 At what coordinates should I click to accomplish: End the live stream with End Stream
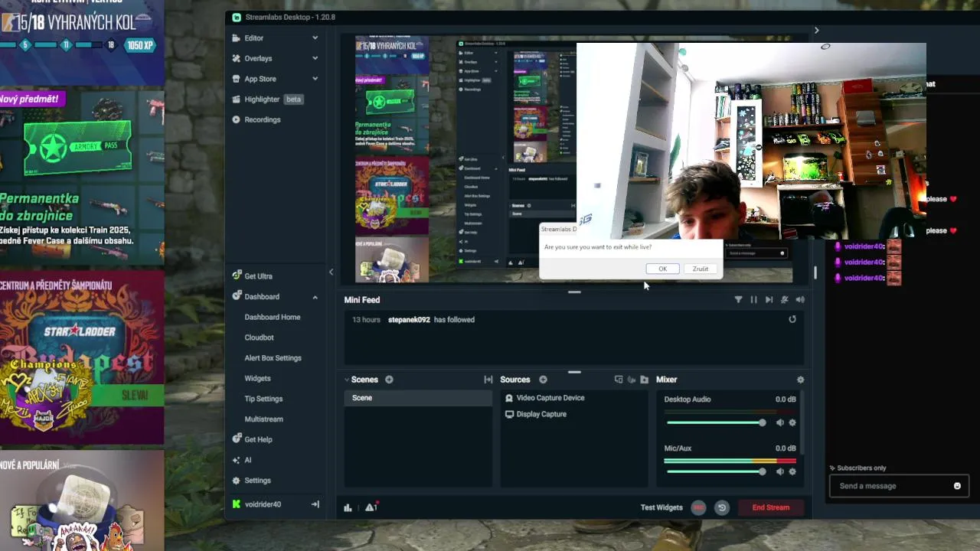point(770,507)
